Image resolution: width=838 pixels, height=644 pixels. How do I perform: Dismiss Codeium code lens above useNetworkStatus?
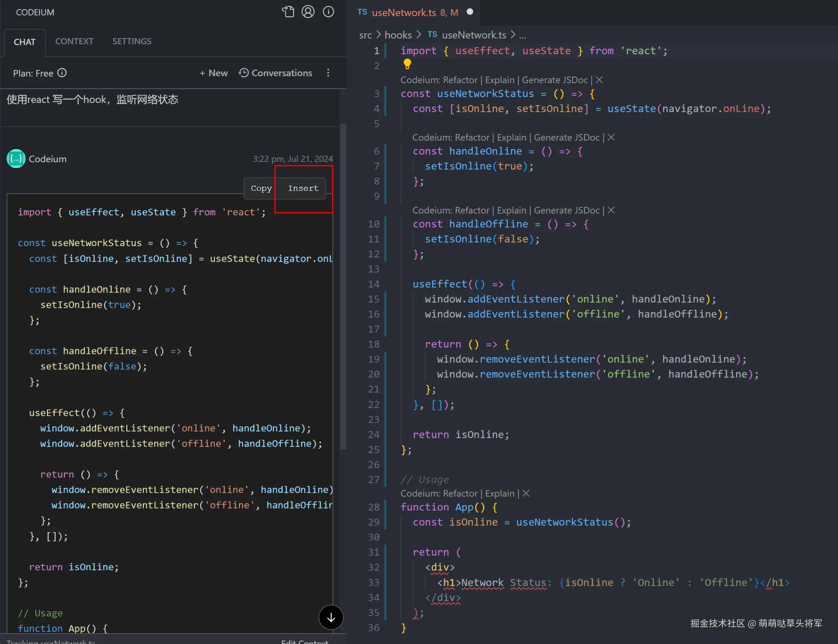pos(599,80)
